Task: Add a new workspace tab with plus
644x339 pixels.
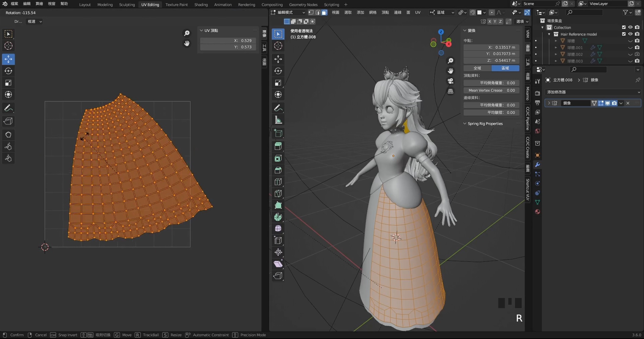Action: [x=346, y=5]
